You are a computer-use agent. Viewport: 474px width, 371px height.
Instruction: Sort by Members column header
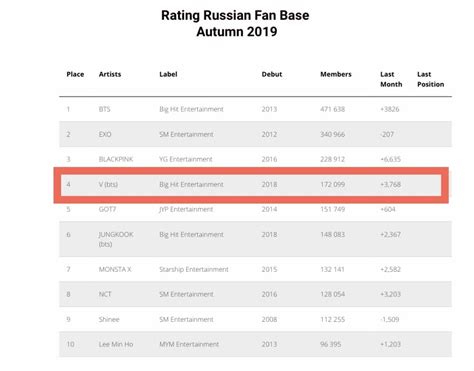336,74
